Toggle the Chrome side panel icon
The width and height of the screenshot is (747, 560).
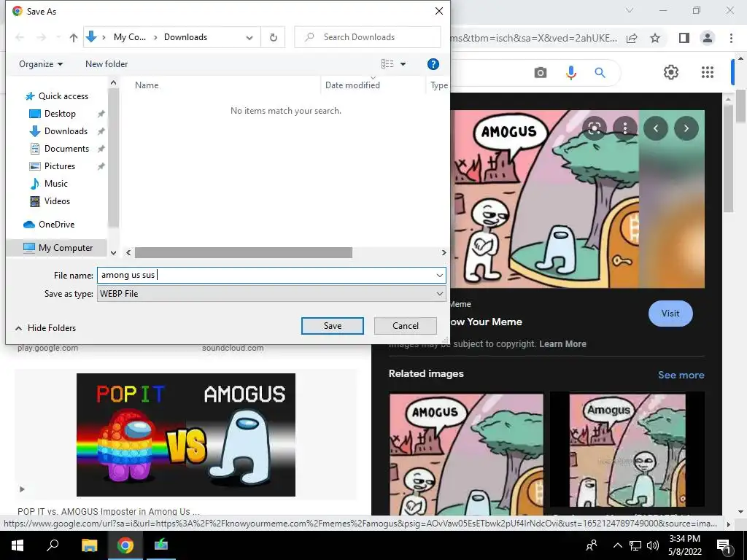684,38
